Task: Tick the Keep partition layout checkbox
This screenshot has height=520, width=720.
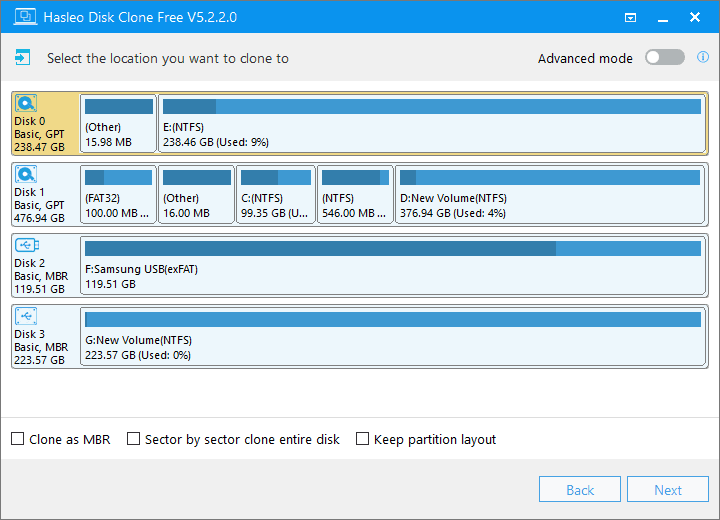Action: pyautogui.click(x=363, y=439)
